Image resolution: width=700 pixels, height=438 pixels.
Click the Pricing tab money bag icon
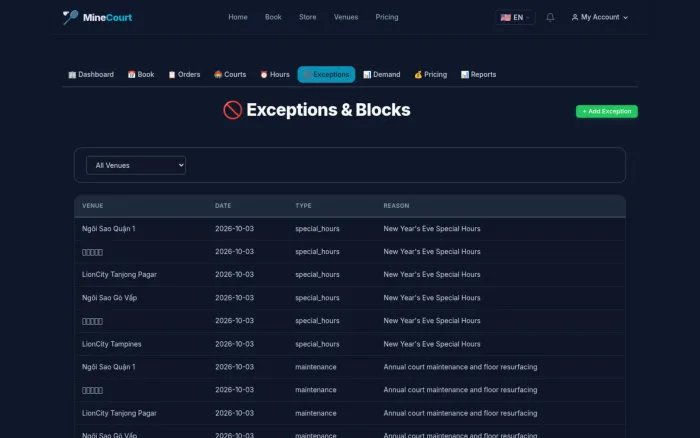coord(418,75)
